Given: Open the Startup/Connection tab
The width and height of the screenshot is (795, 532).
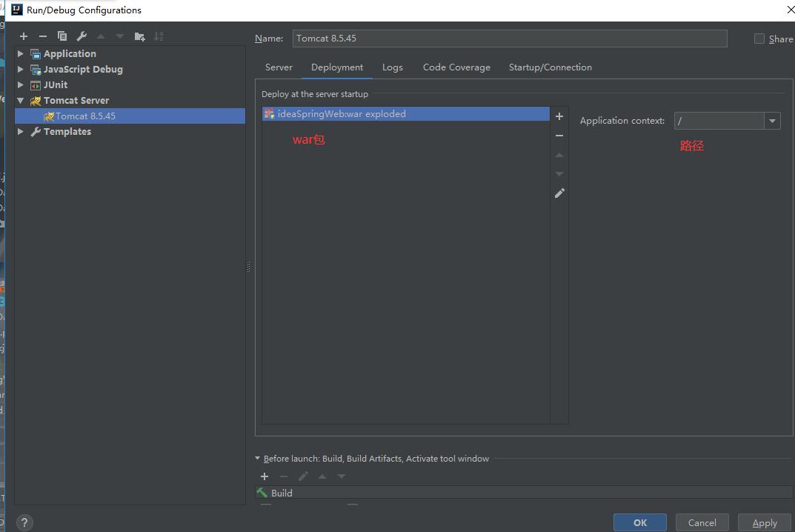Looking at the screenshot, I should pos(550,67).
